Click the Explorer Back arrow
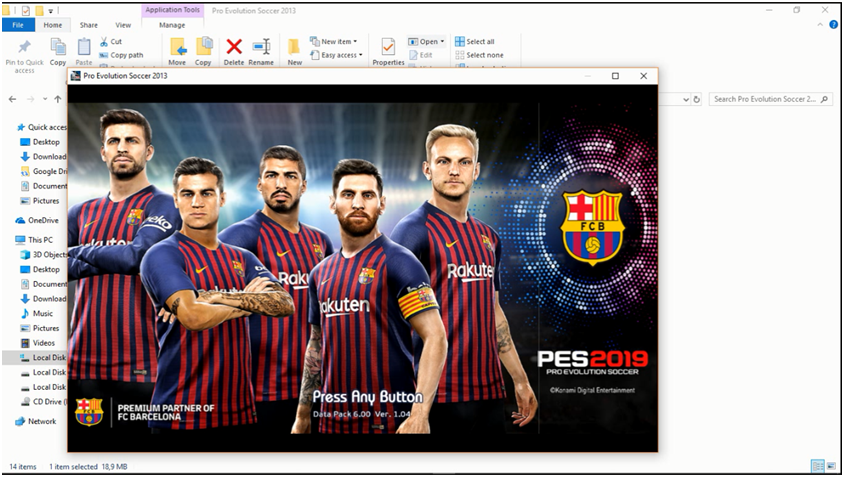 [x=12, y=99]
